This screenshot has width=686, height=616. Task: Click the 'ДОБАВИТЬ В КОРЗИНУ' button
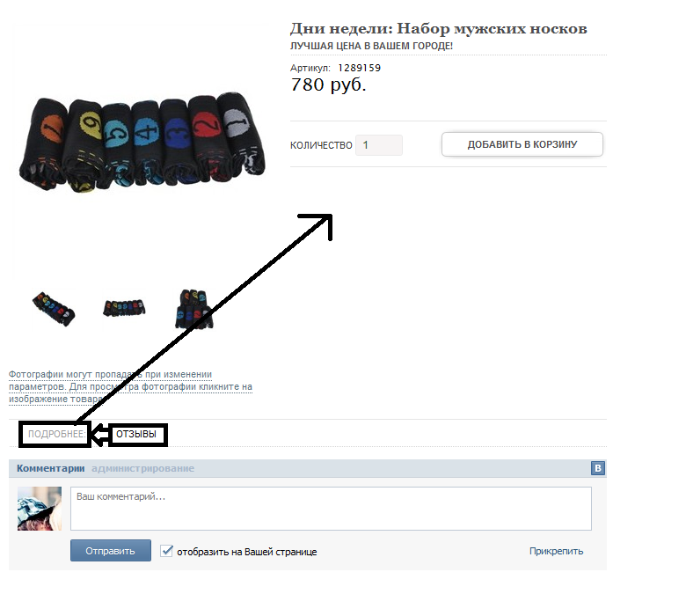(522, 144)
